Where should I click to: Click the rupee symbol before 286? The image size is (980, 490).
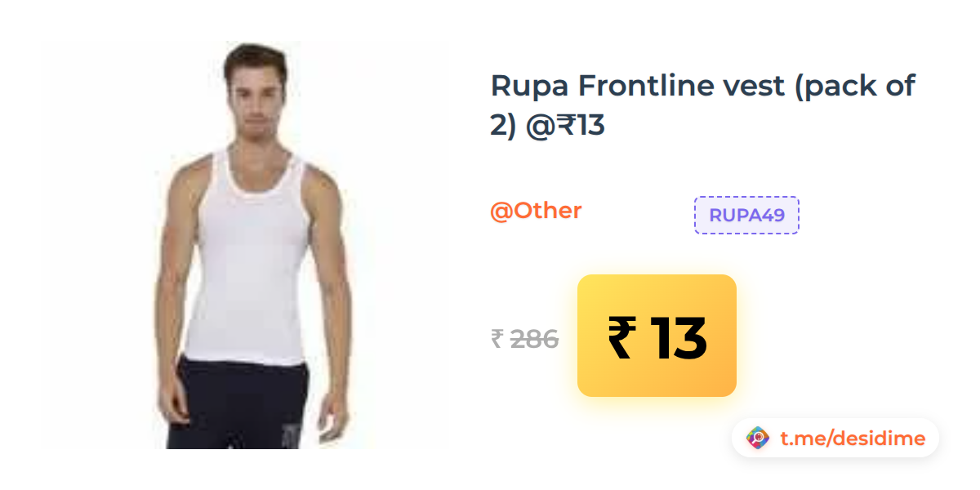(497, 338)
